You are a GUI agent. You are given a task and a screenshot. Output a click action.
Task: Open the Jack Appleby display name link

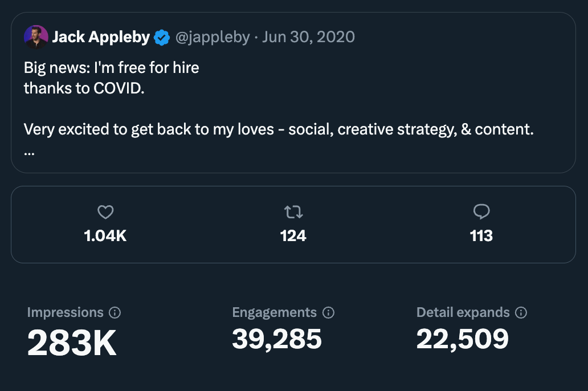[101, 38]
